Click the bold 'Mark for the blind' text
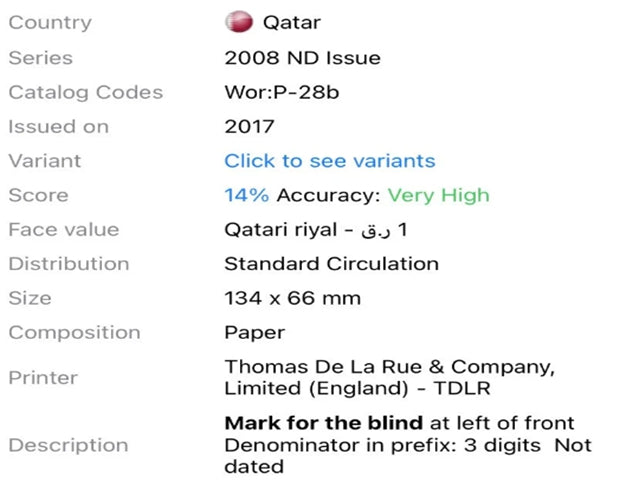The image size is (639, 492). pos(324,423)
